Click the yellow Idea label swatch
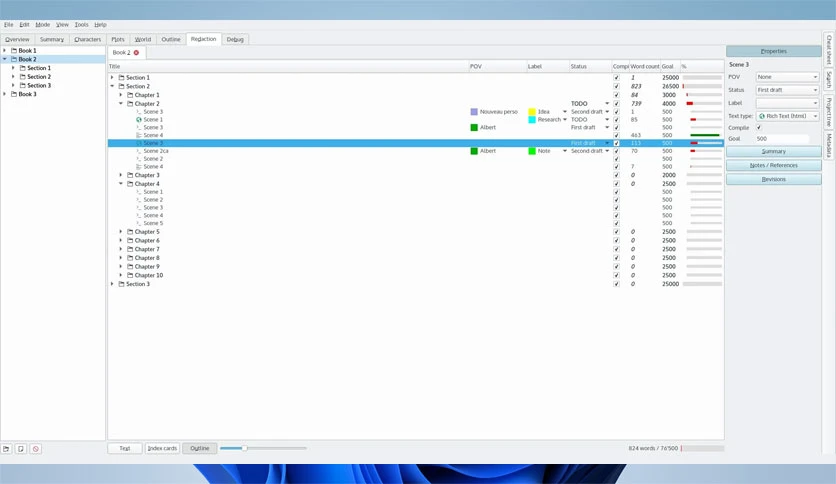Image resolution: width=836 pixels, height=484 pixels. (x=532, y=112)
